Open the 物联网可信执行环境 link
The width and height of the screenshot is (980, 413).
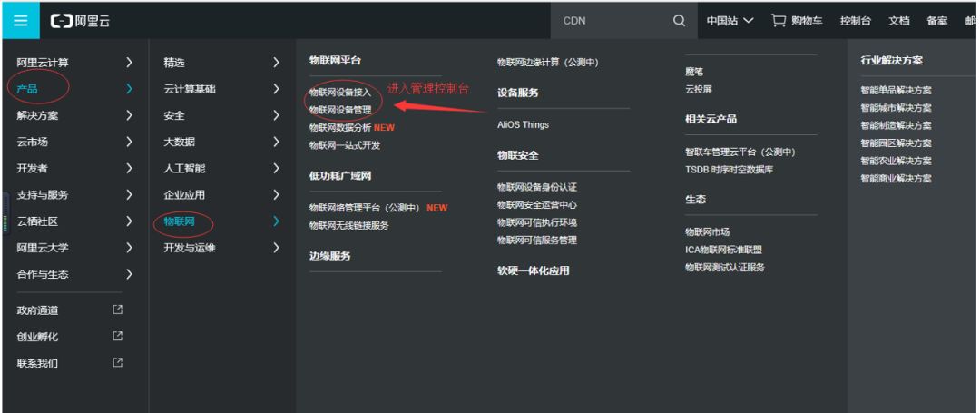coord(537,222)
